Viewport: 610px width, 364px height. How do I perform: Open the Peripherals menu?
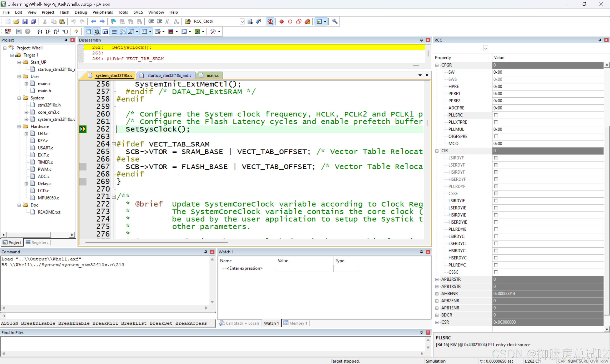pyautogui.click(x=103, y=12)
